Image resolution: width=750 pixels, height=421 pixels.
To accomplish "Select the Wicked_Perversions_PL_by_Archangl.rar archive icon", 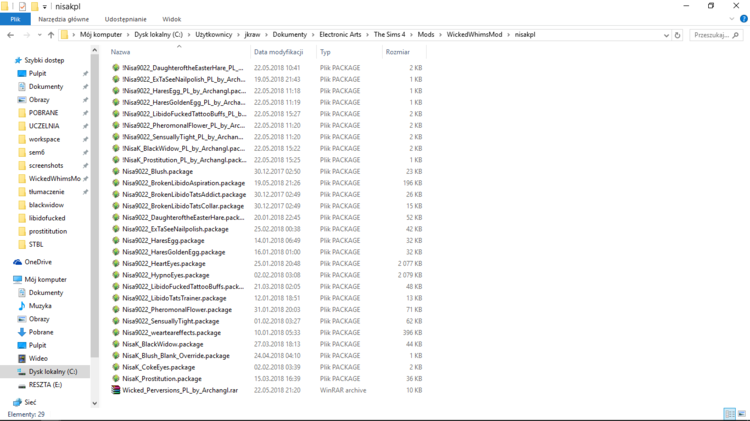I will pos(115,390).
